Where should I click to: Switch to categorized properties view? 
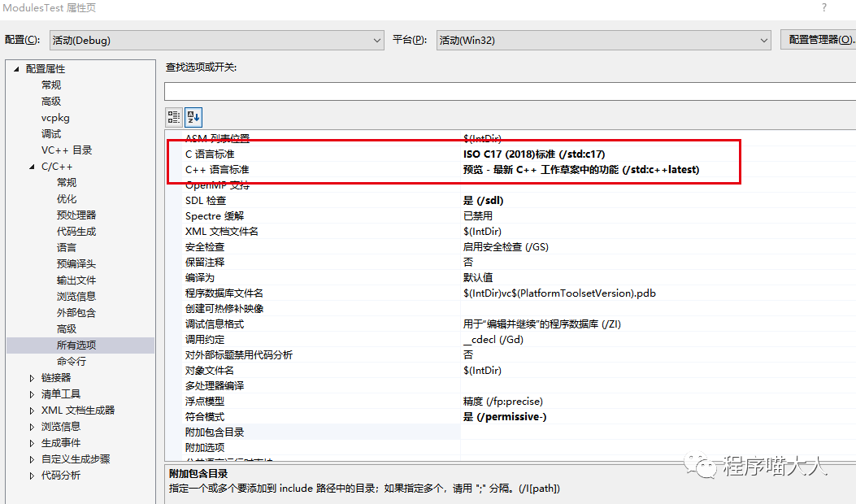[x=173, y=116]
